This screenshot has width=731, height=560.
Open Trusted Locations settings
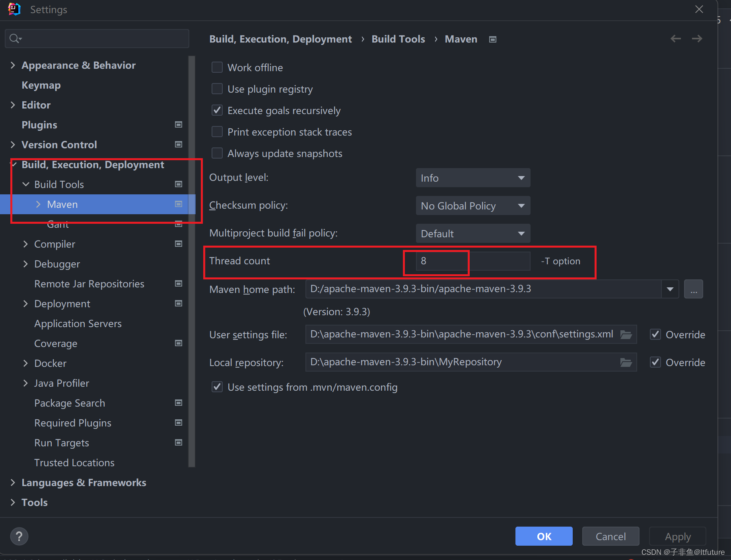(74, 463)
